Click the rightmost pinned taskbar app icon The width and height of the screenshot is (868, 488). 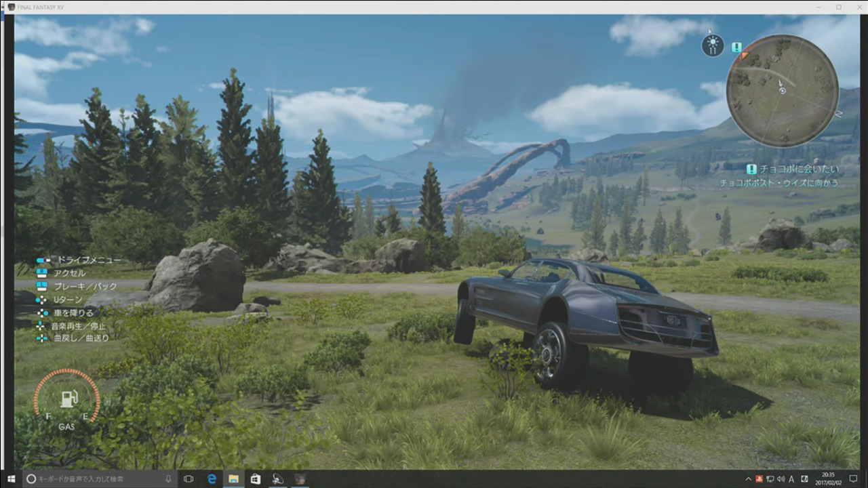(x=299, y=479)
